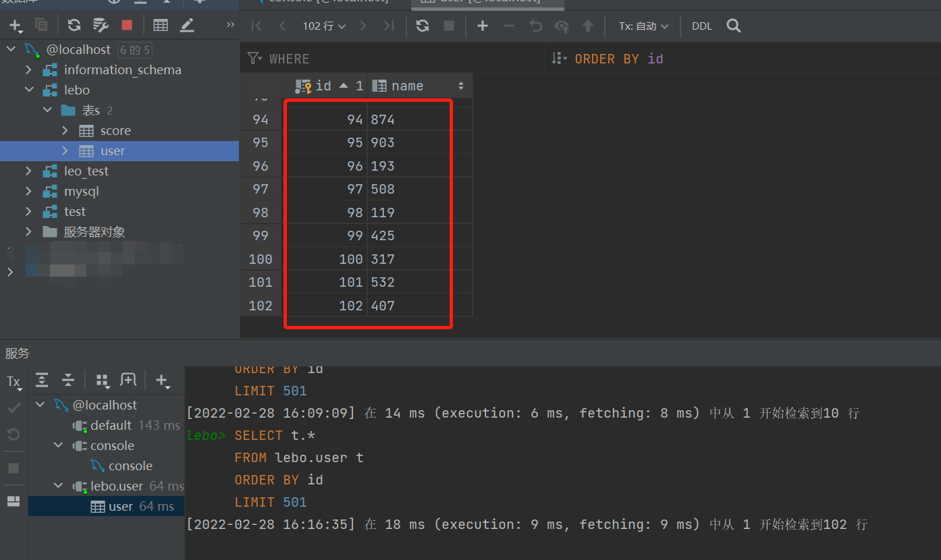Delete selected row with minus icon

(509, 26)
